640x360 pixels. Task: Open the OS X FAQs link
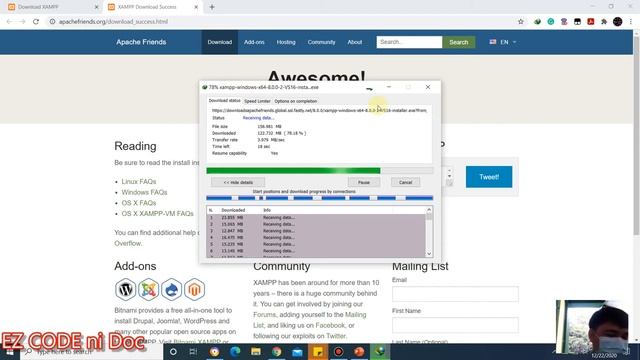139,203
